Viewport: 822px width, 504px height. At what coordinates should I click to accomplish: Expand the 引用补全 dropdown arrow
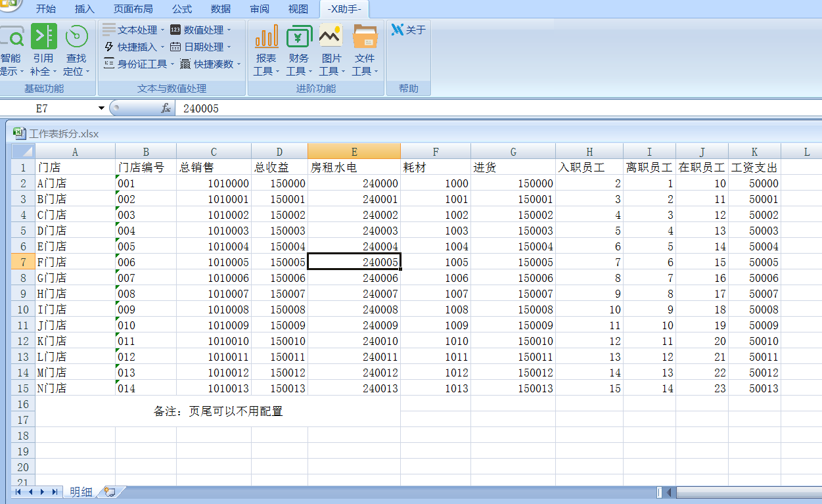tap(55, 72)
